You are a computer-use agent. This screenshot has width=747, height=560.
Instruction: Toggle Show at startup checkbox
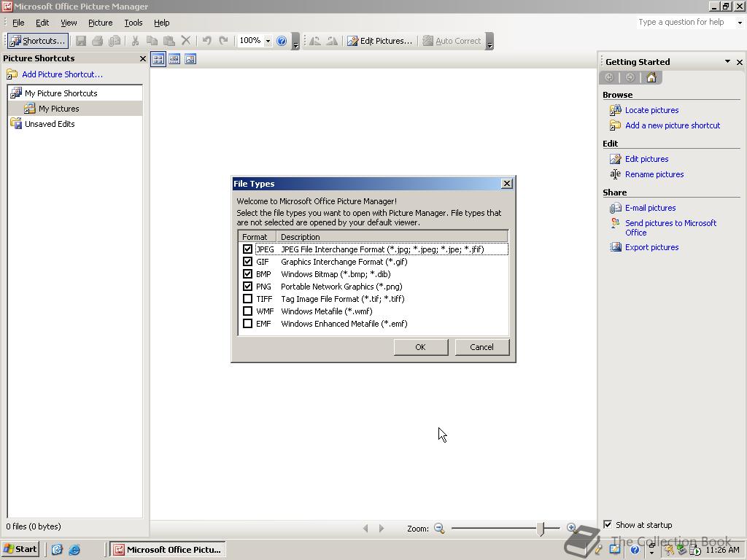tap(608, 524)
